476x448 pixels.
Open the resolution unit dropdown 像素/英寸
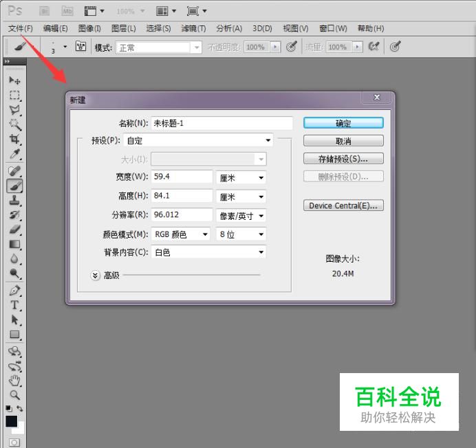tap(241, 216)
